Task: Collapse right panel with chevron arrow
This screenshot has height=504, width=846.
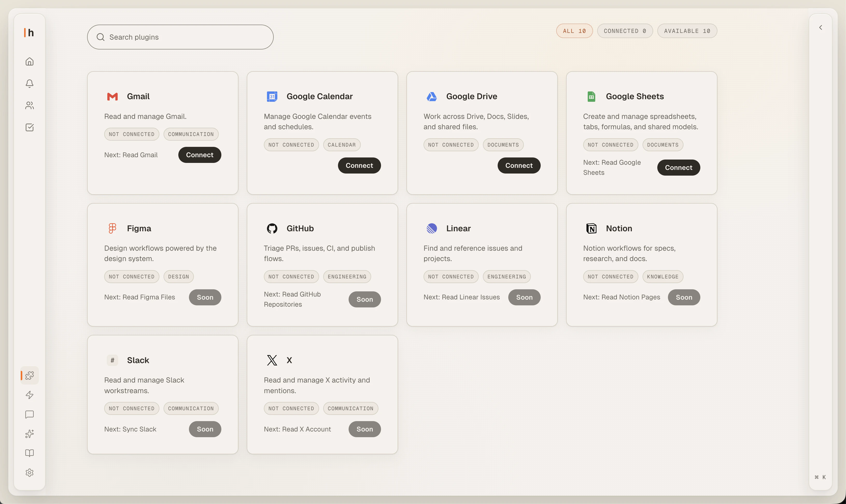Action: click(x=821, y=27)
